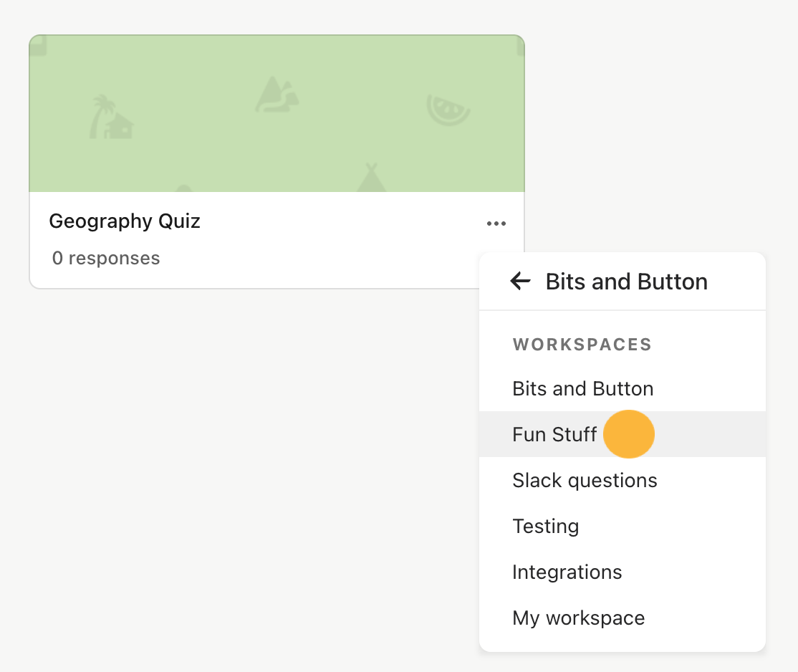
Task: Click the mountain icon on the cover
Action: 277,95
